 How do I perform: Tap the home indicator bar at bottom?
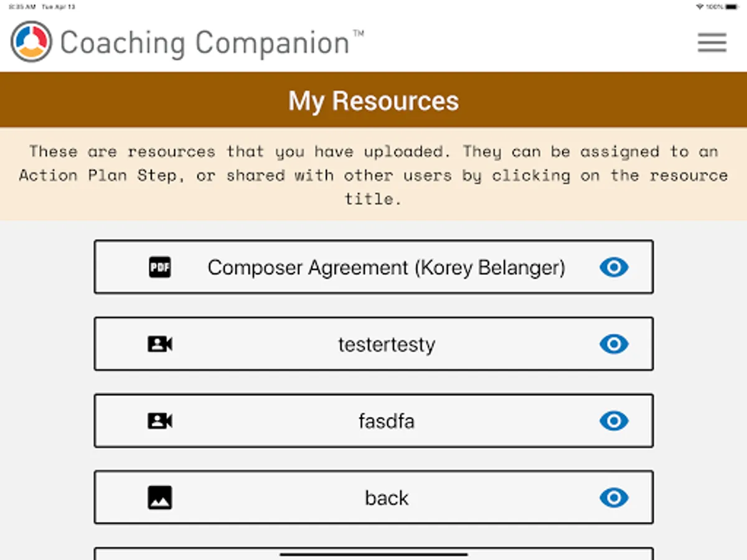click(374, 554)
